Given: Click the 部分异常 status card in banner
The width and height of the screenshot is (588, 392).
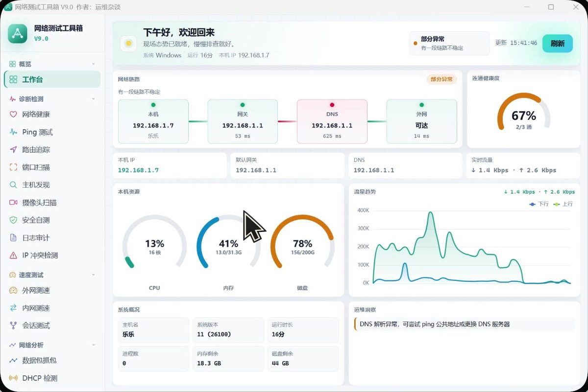Looking at the screenshot, I should 449,43.
